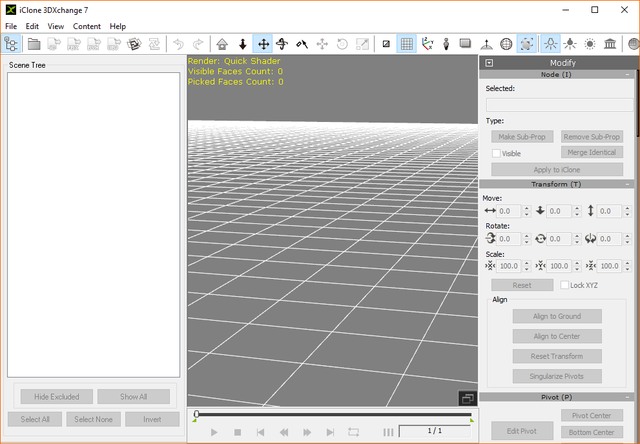640x444 pixels.
Task: Open the Content menu
Action: click(x=87, y=26)
